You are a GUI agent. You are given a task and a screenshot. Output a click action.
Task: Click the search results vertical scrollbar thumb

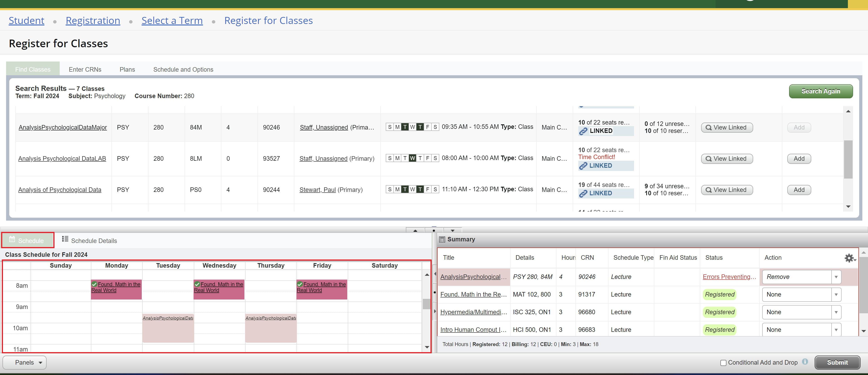pyautogui.click(x=848, y=159)
